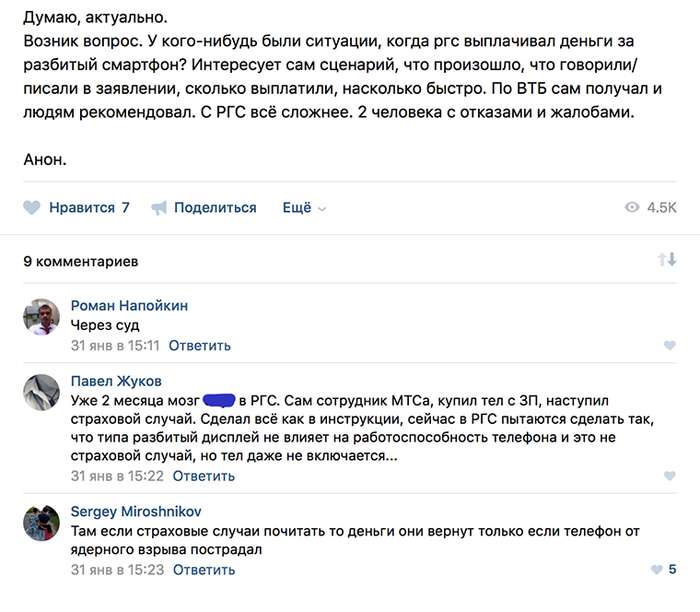The image size is (700, 612).
Task: Open Sergey Miroshnikov's avatar
Action: coord(41,523)
